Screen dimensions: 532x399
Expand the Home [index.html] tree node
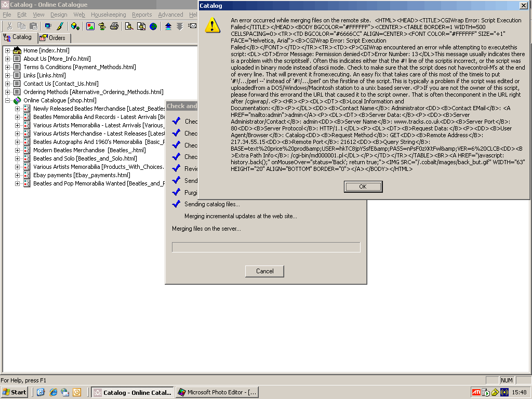[x=7, y=50]
